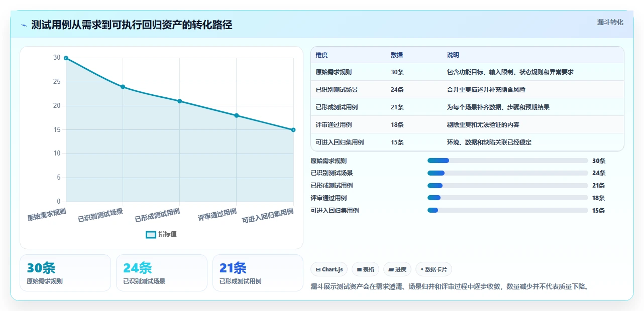Click the y-axis tick value 25
This screenshot has width=644, height=311.
click(57, 82)
